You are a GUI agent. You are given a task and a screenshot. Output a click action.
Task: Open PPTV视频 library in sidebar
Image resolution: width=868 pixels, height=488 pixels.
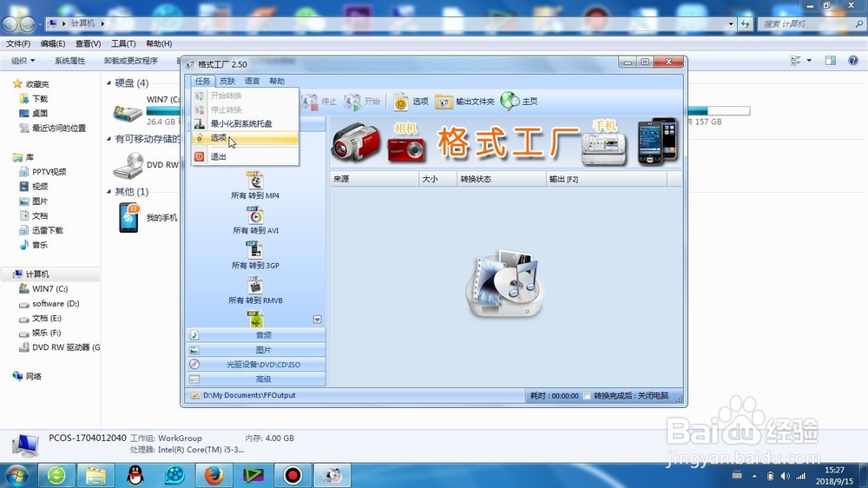43,172
